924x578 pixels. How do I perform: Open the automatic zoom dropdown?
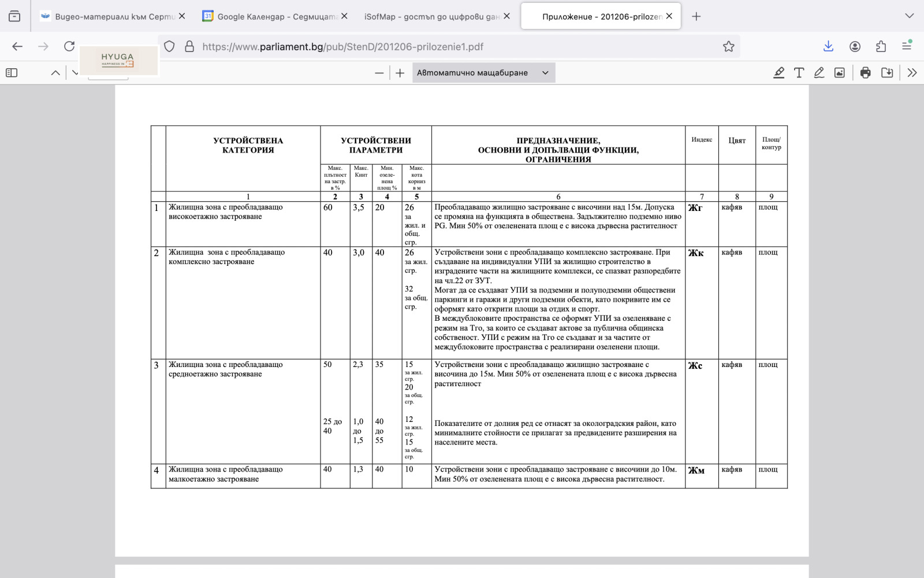[483, 73]
